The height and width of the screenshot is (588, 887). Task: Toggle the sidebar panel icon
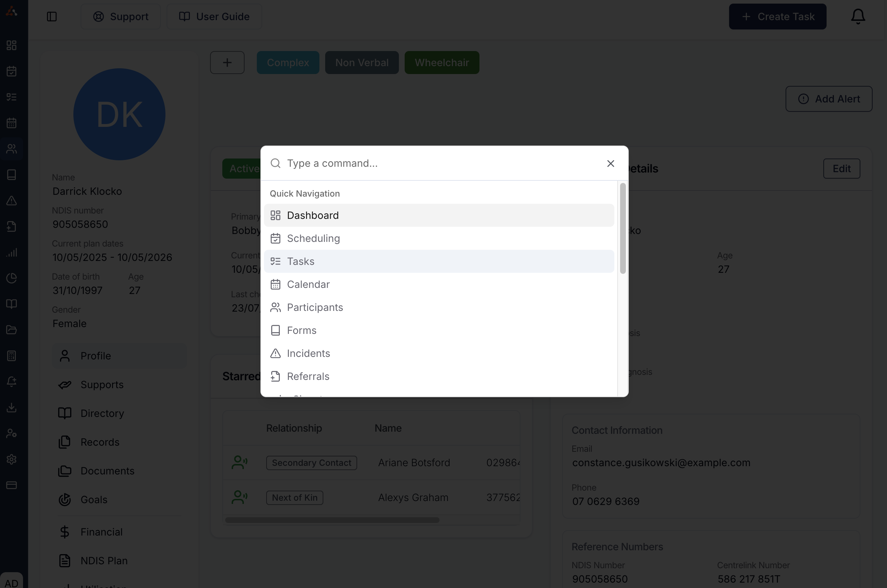point(52,17)
